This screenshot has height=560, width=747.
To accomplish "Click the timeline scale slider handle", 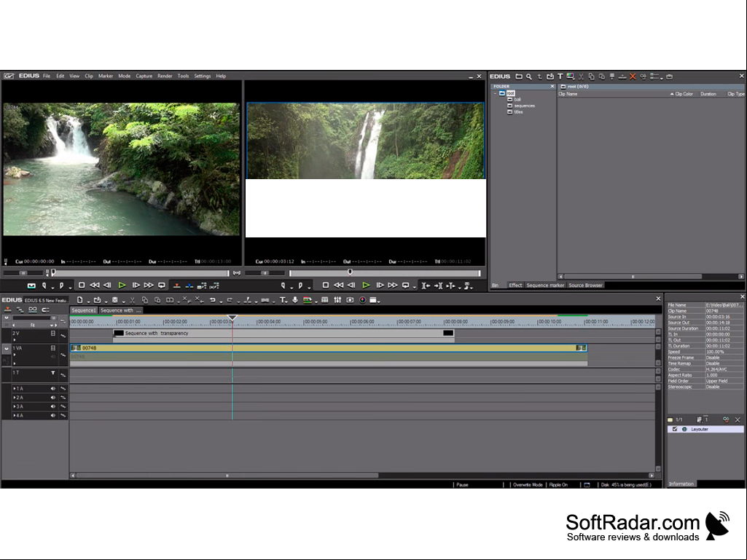I will (x=53, y=318).
